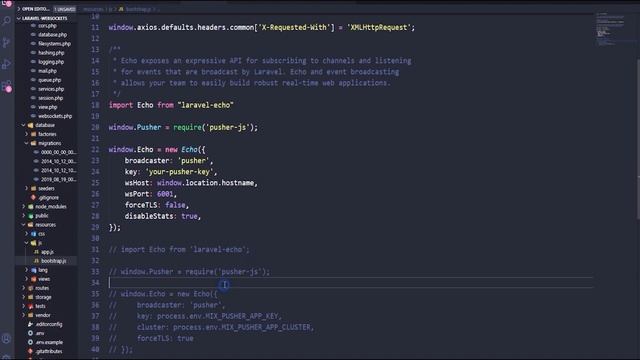Click the icon beside .editorconfig
Screen dimensions: 640x360
[31, 324]
